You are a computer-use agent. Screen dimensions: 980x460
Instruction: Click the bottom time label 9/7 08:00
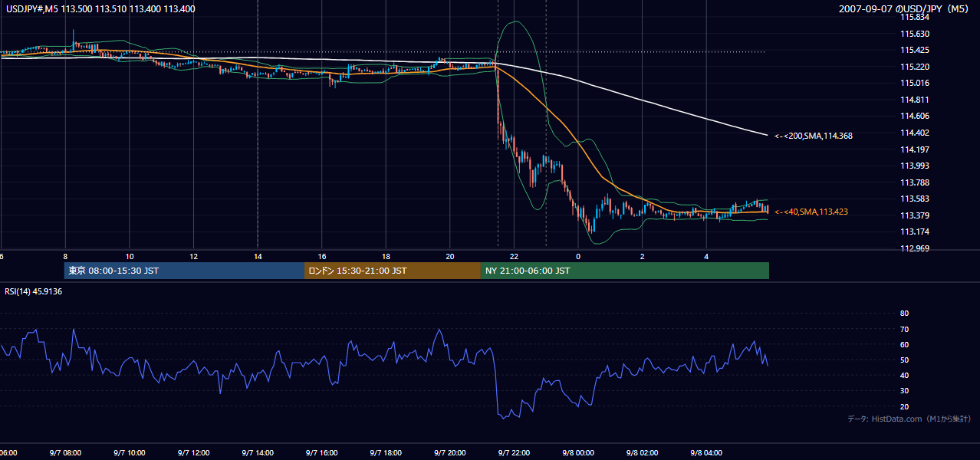pyautogui.click(x=65, y=452)
